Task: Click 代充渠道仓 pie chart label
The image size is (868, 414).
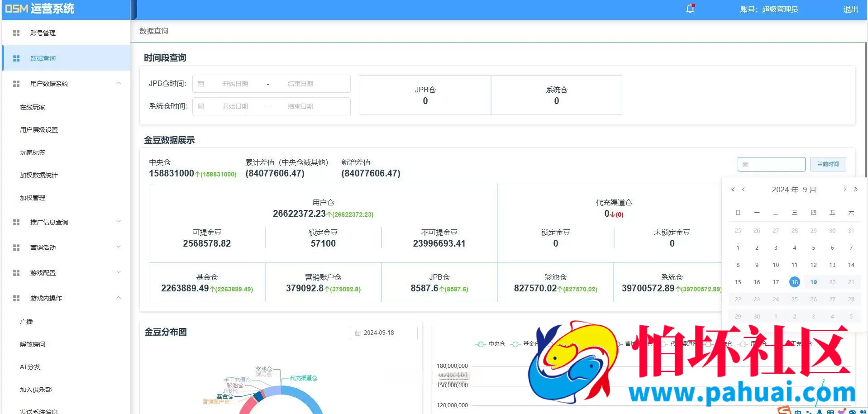Action: point(303,378)
